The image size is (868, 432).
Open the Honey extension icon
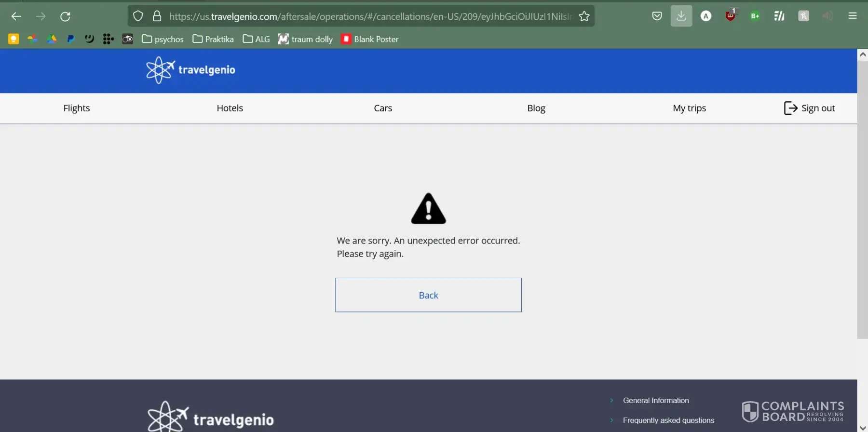[803, 16]
